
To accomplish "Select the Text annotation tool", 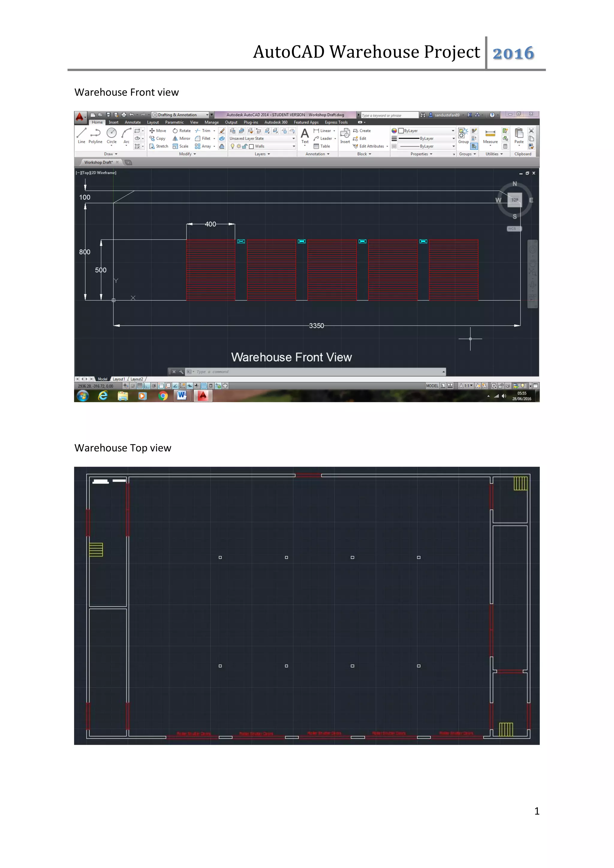I will click(305, 136).
